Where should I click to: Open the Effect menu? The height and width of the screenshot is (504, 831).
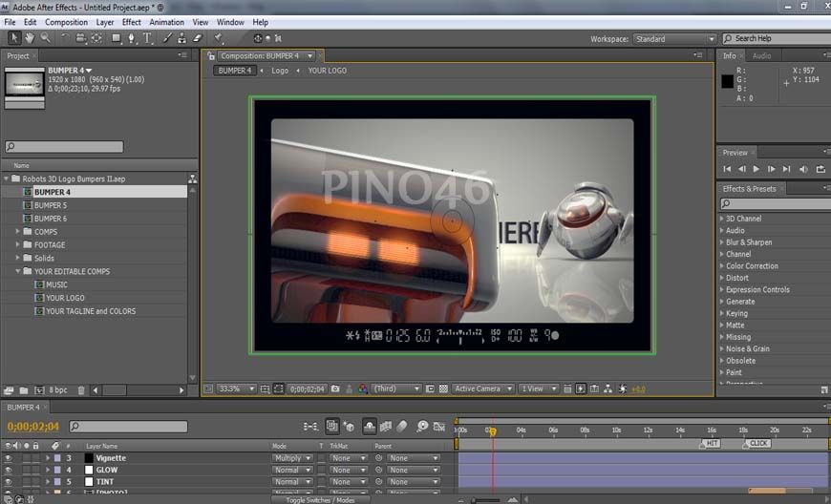click(132, 22)
